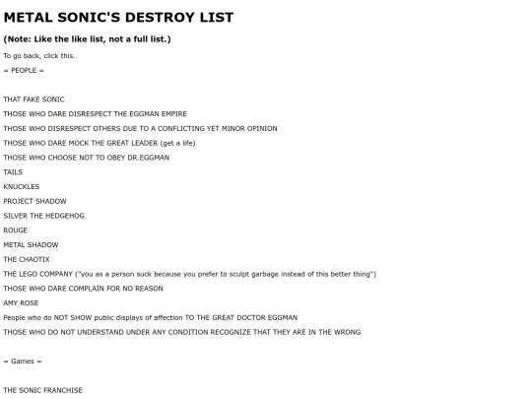
Task: Click the CONFLICTING YET MINOR OPINION line
Action: 140,129
